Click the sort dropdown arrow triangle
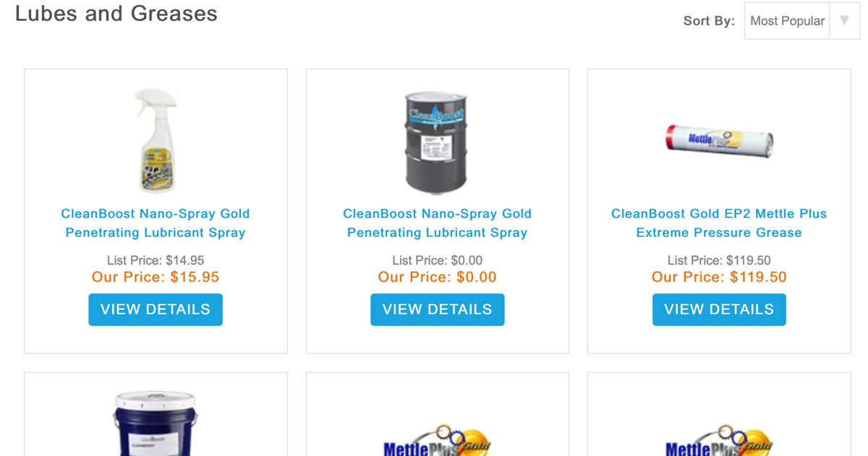 click(844, 21)
